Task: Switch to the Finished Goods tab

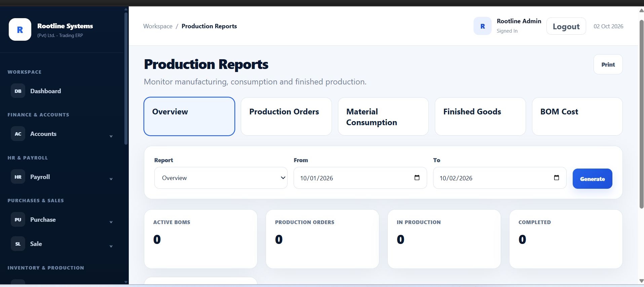Action: click(x=480, y=116)
